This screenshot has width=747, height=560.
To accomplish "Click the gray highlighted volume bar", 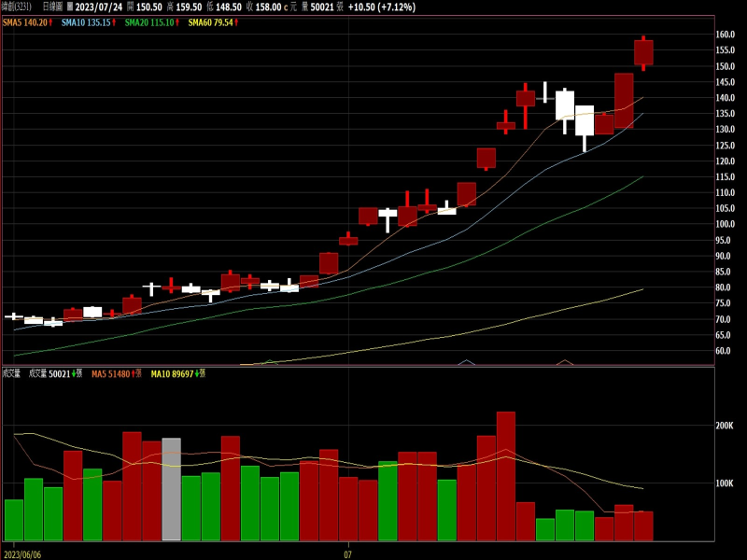I will (x=171, y=489).
